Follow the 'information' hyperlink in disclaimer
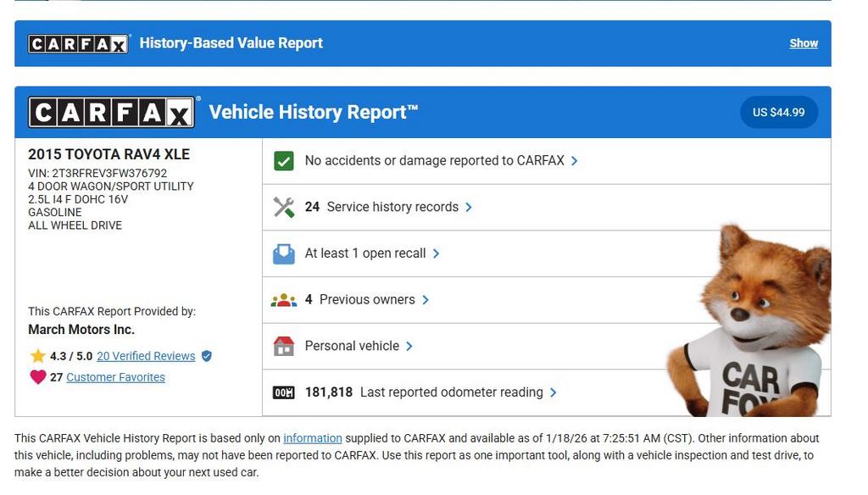This screenshot has width=868, height=495. pos(313,438)
